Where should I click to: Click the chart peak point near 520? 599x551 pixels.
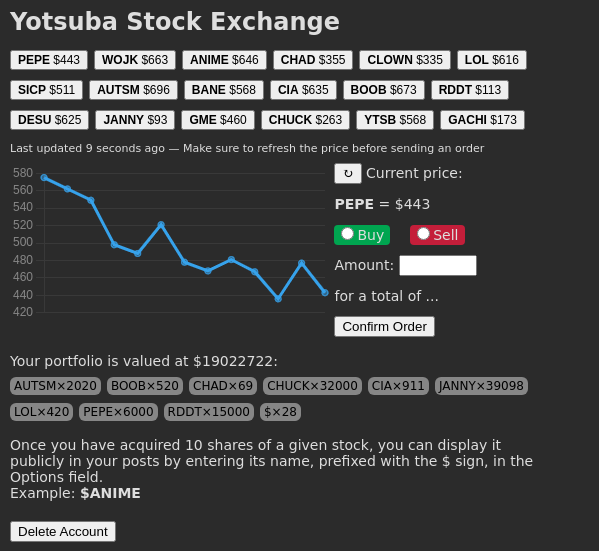click(x=161, y=225)
